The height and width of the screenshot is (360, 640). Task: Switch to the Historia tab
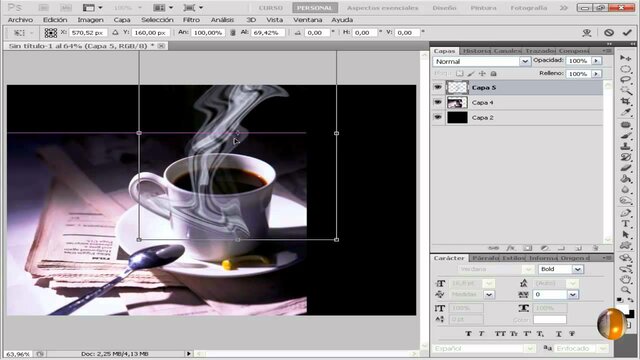click(x=476, y=51)
